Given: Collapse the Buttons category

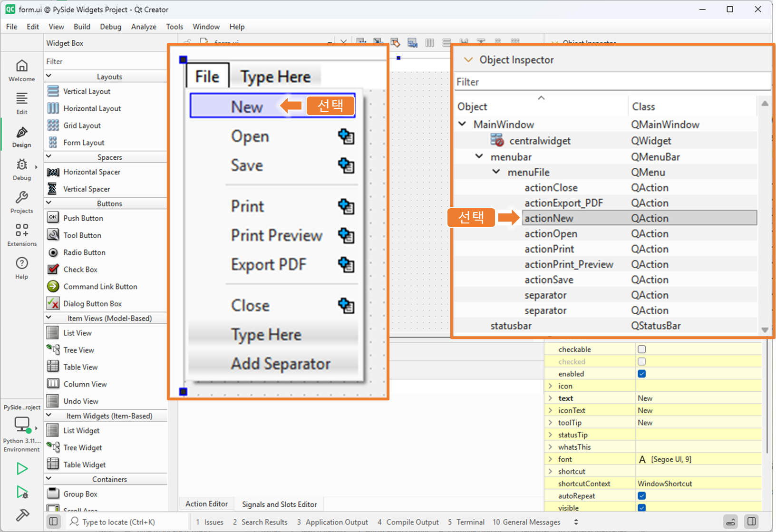Looking at the screenshot, I should tap(48, 203).
